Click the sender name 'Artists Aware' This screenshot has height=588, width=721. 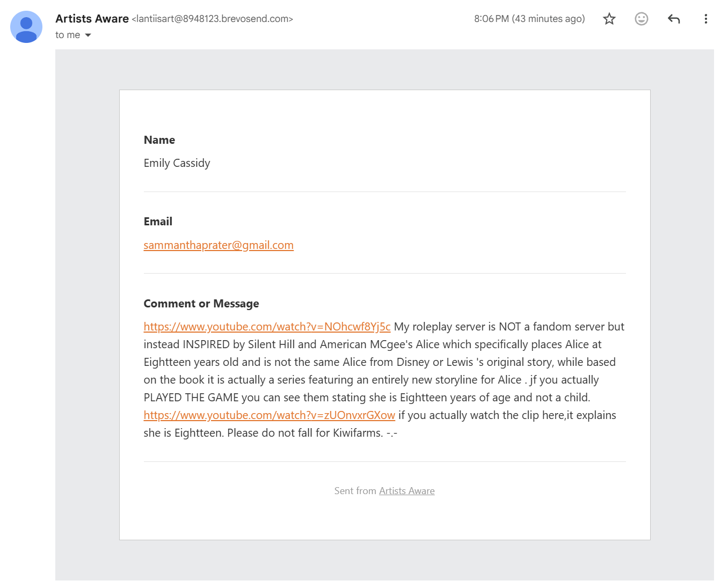point(92,19)
